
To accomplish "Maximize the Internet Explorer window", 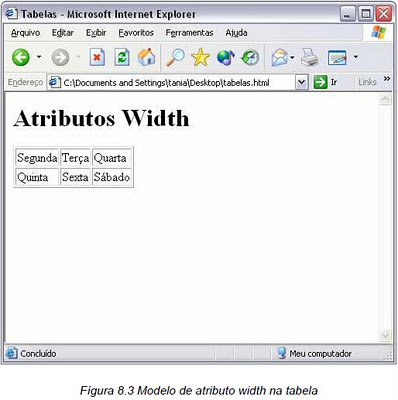I will (x=366, y=14).
